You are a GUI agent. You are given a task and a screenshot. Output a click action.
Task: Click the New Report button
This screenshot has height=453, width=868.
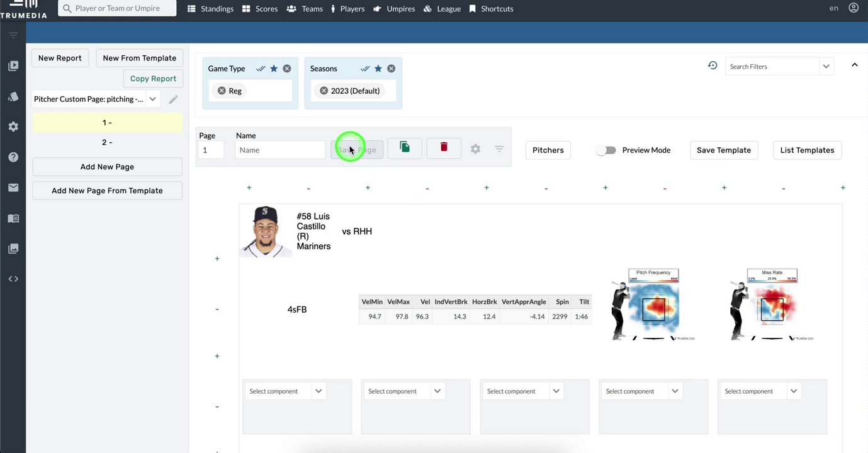pyautogui.click(x=60, y=58)
